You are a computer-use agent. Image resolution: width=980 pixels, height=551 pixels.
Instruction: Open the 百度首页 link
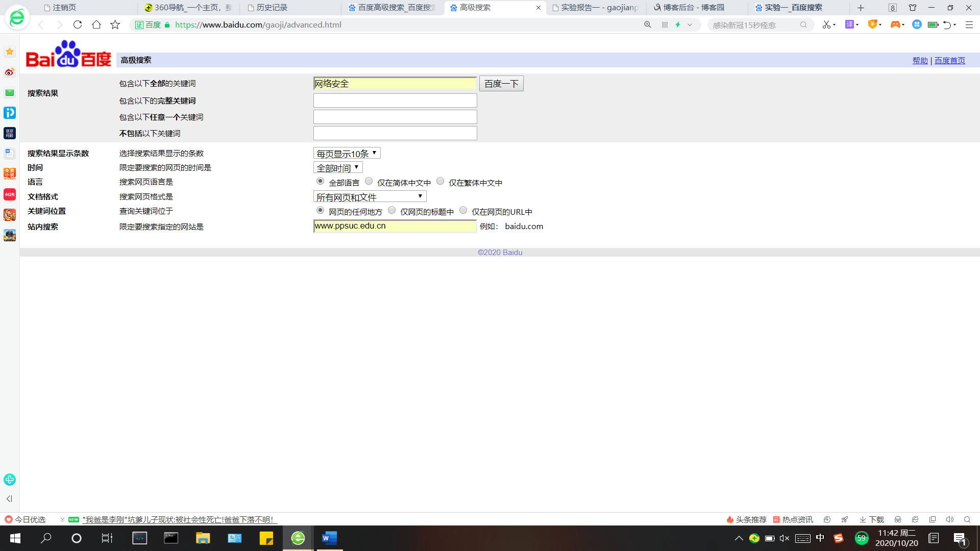949,60
